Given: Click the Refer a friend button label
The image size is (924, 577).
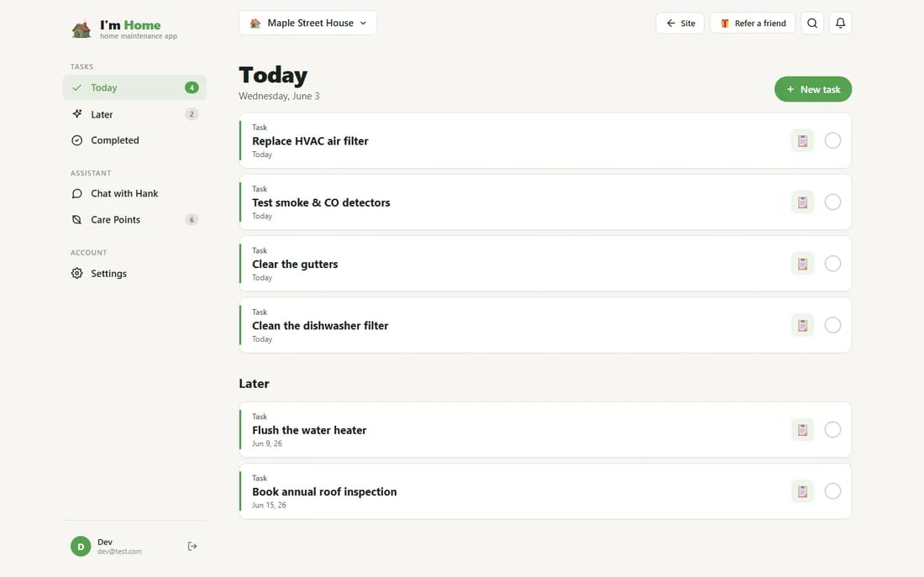Looking at the screenshot, I should point(760,24).
